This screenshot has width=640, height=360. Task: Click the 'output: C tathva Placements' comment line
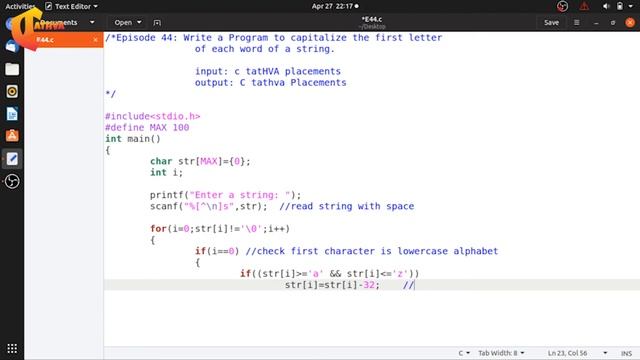271,82
